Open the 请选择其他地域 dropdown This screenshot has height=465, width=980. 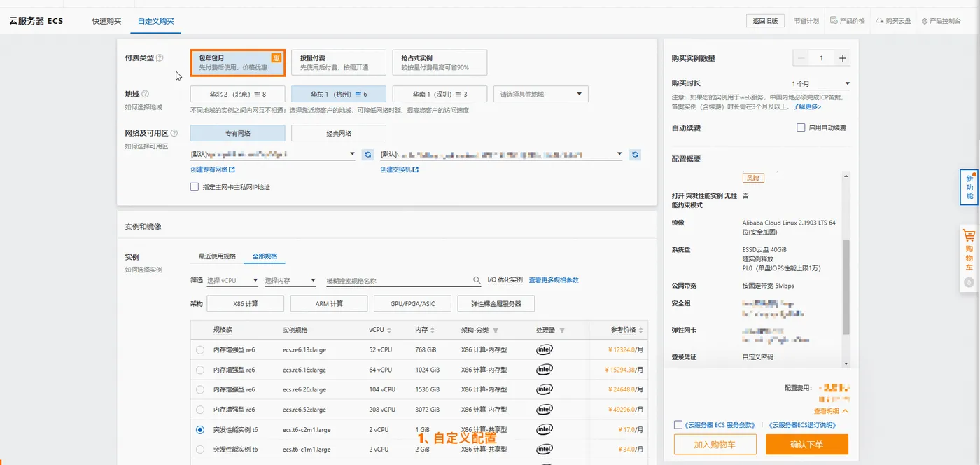click(540, 94)
